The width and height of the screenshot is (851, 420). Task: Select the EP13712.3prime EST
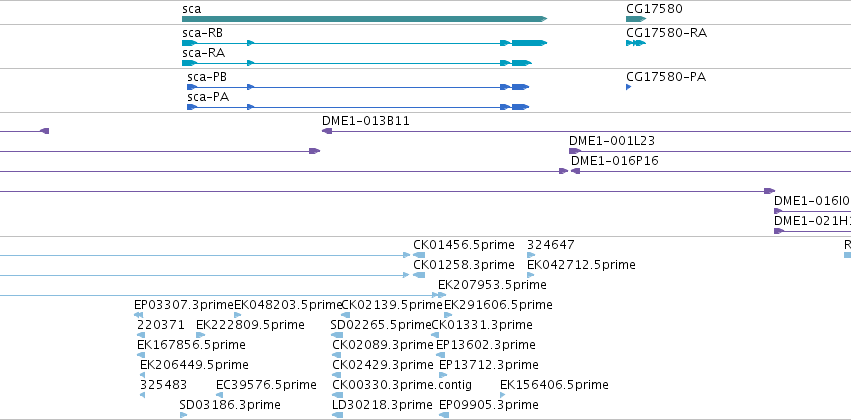pos(443,375)
